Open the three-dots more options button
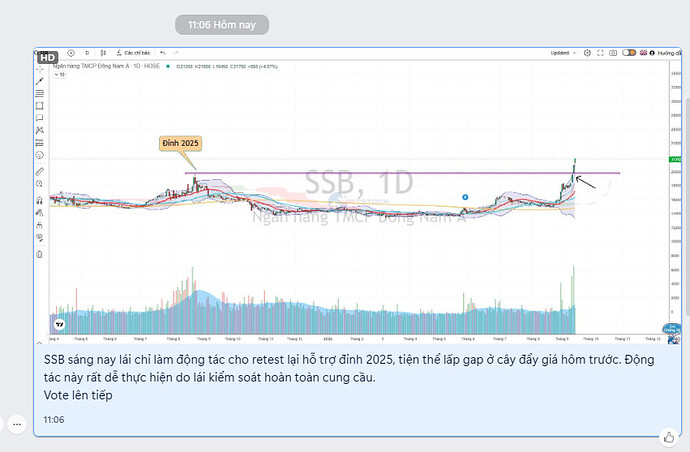The image size is (690, 452). point(17,425)
